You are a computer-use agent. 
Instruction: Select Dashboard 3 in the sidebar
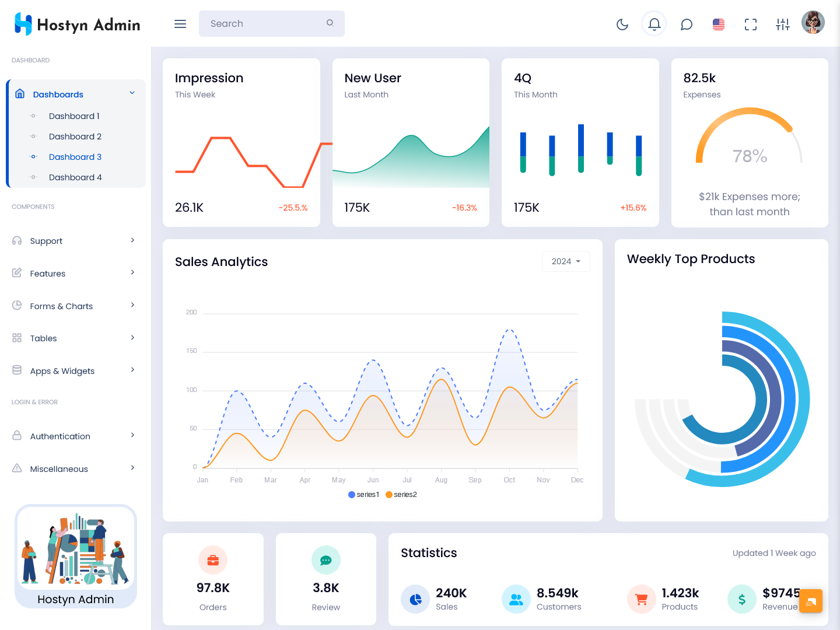click(75, 157)
